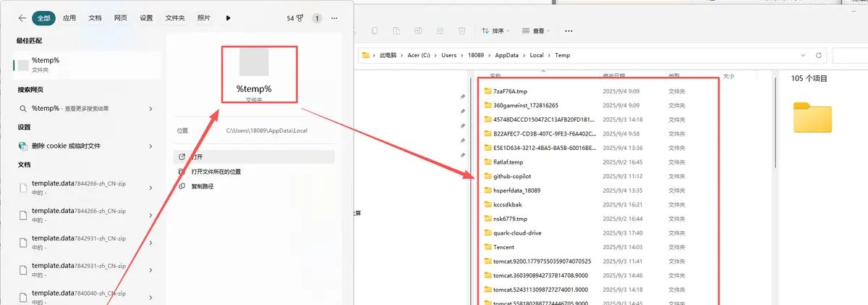Click the rename icon in Explorer toolbar
The height and width of the screenshot is (305, 868).
[x=418, y=31]
